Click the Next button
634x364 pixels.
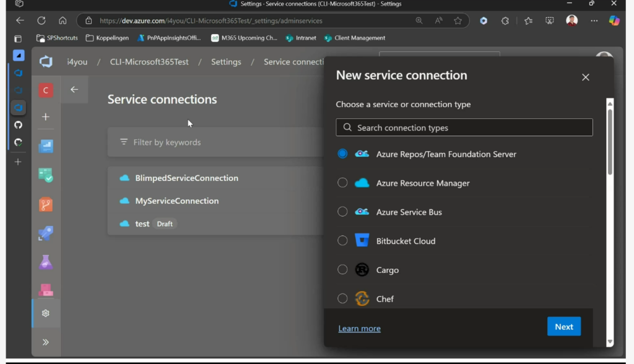[564, 326]
